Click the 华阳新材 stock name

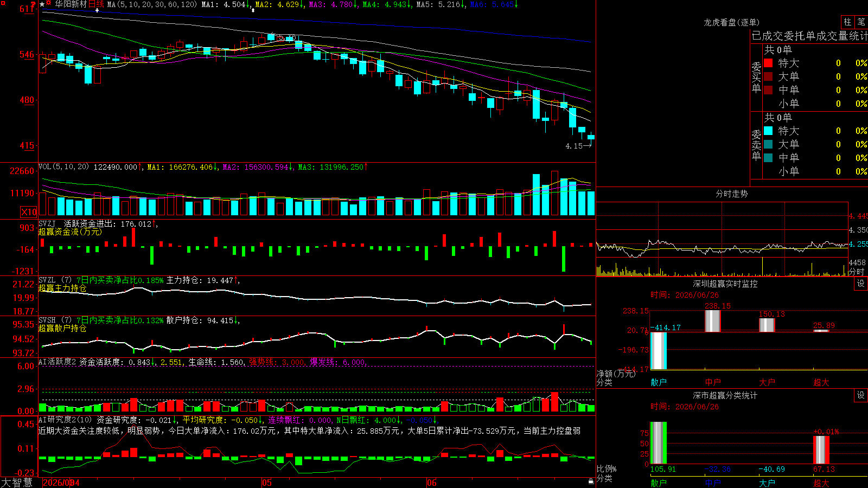click(x=71, y=4)
